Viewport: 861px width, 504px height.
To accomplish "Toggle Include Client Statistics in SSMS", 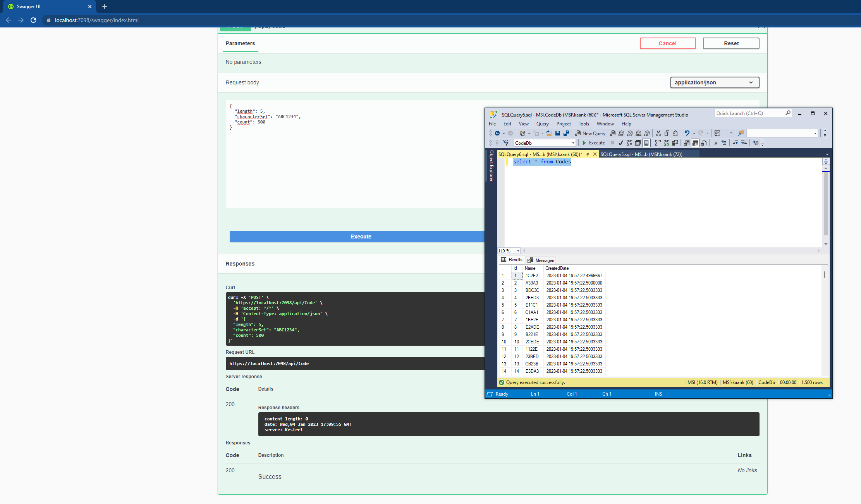I will tap(675, 143).
